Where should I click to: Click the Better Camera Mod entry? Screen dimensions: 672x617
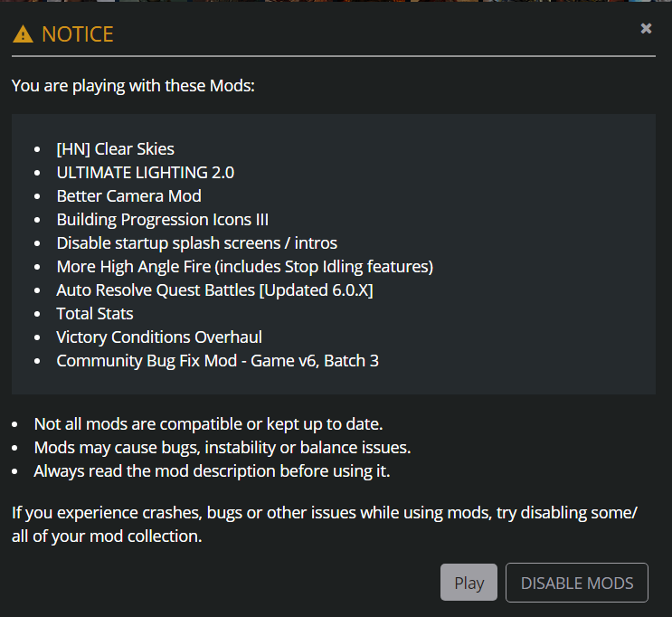(x=129, y=196)
